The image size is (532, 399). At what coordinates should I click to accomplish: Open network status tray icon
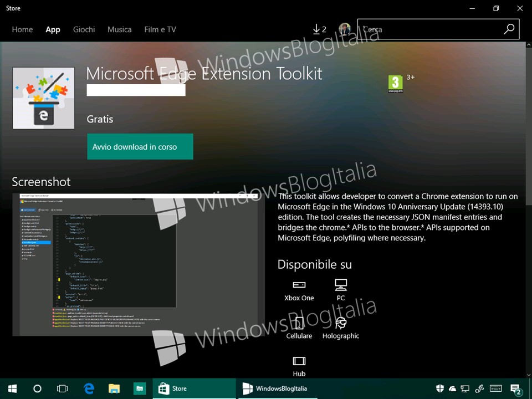[465, 389]
